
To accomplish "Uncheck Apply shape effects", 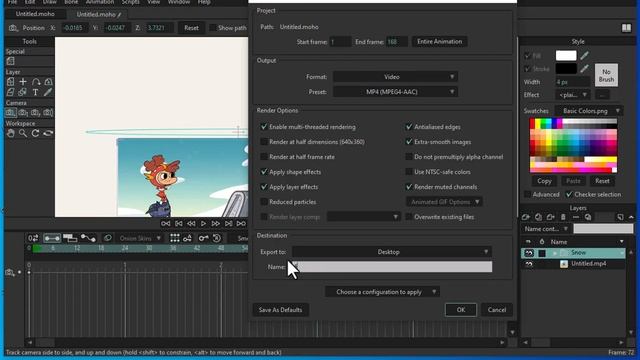I will [264, 172].
